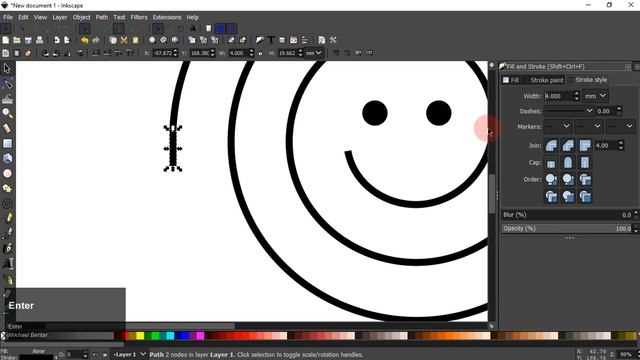Pick the 3D Box tool
Screen dimensions: 640x360
tap(7, 158)
